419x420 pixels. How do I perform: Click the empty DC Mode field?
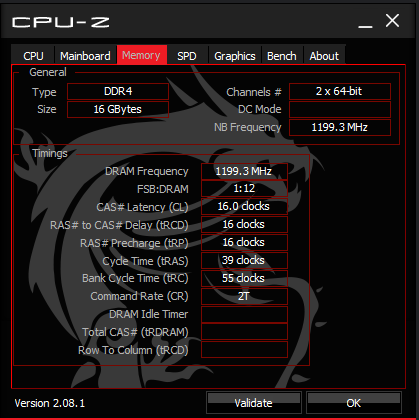pos(340,109)
